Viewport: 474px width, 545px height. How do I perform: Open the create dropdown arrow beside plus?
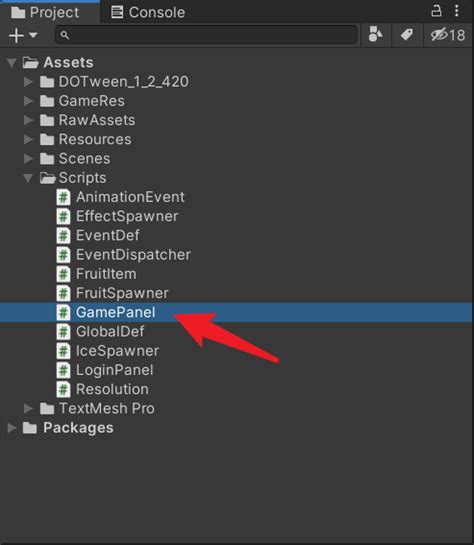tap(33, 35)
